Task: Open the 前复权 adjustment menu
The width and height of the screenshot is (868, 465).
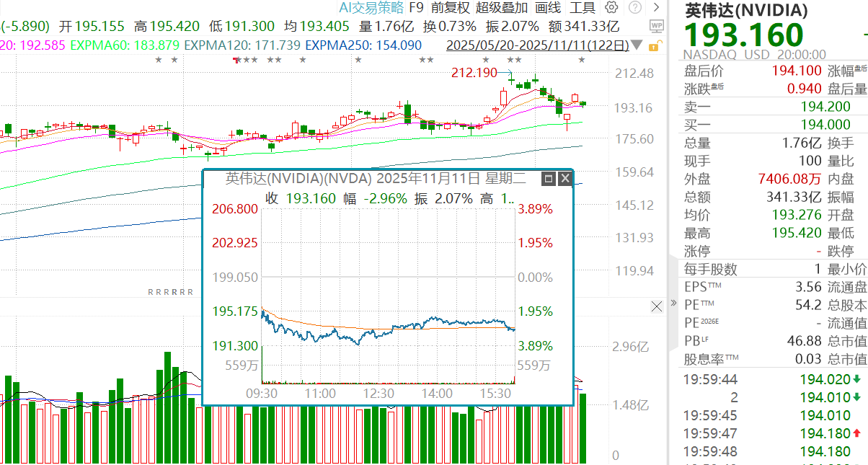Action: coord(451,8)
